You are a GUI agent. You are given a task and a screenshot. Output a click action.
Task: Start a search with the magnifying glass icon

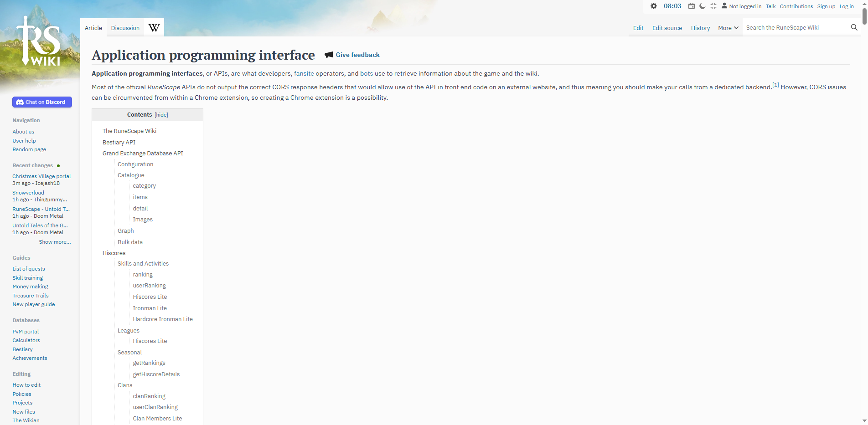tap(854, 27)
